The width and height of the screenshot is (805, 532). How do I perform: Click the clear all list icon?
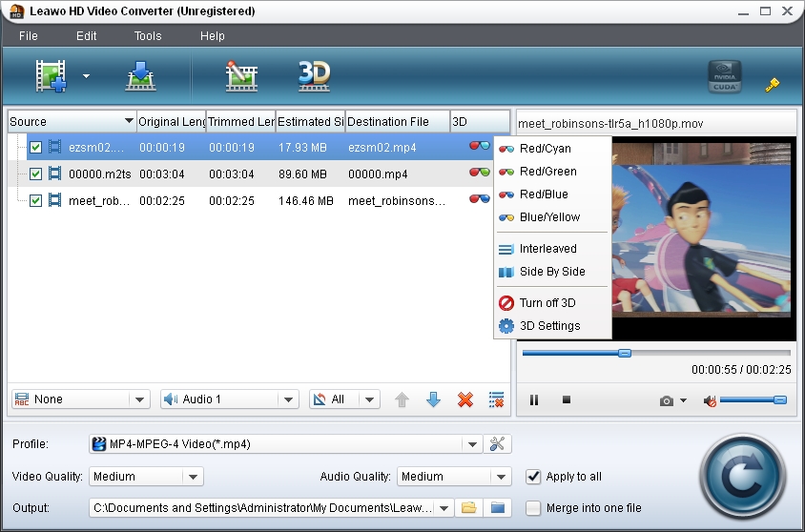tap(497, 399)
